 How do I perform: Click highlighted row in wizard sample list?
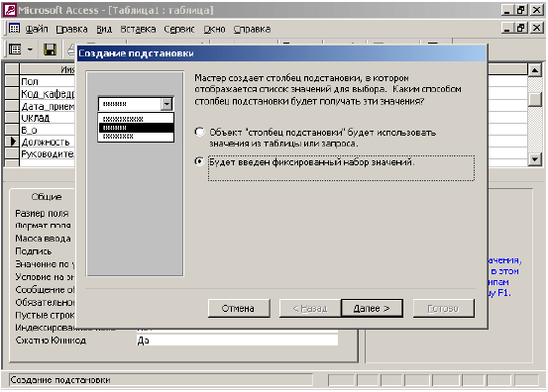pyautogui.click(x=136, y=128)
